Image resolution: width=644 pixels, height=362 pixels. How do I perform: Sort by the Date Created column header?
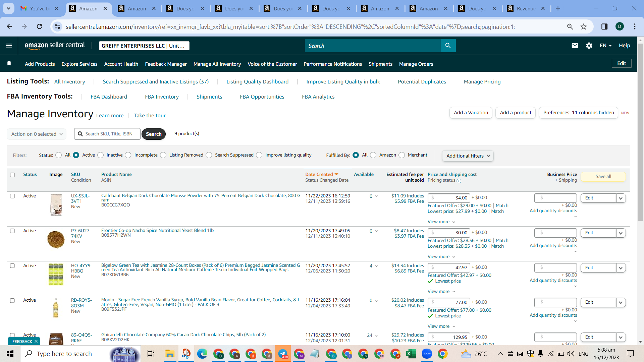coord(322,175)
